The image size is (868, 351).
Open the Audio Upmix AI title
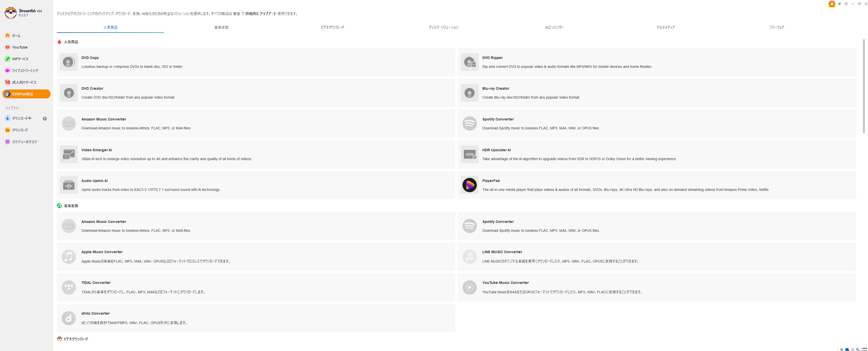coord(94,180)
